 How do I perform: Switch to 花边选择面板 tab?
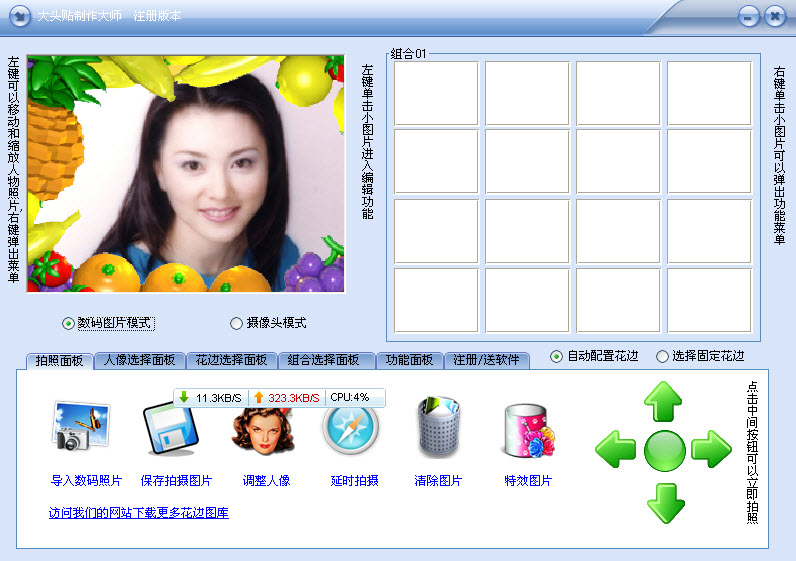(x=231, y=360)
